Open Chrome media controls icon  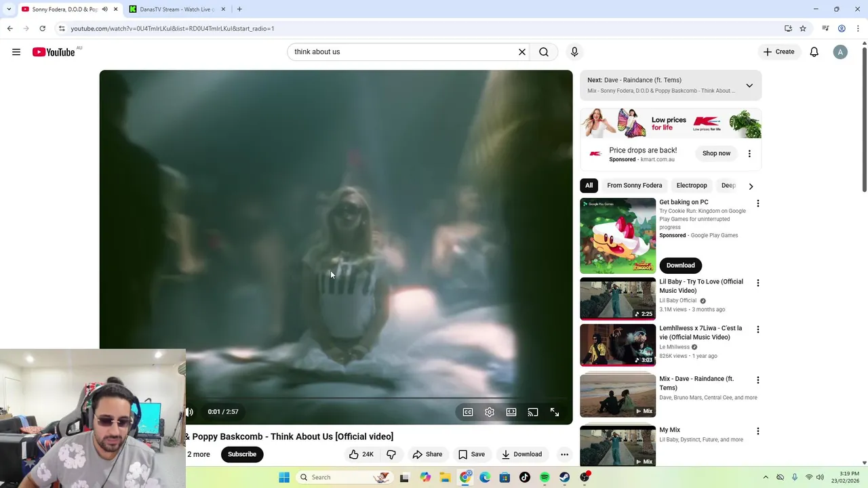tap(825, 28)
